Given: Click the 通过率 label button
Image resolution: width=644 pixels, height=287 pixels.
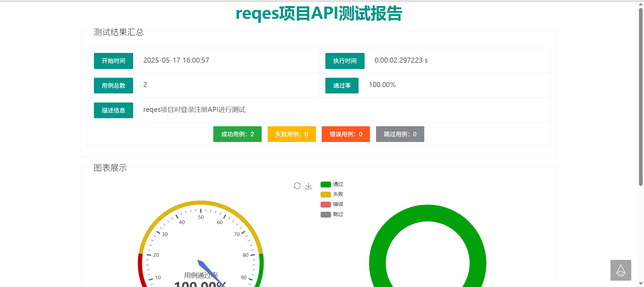Looking at the screenshot, I should pos(342,86).
